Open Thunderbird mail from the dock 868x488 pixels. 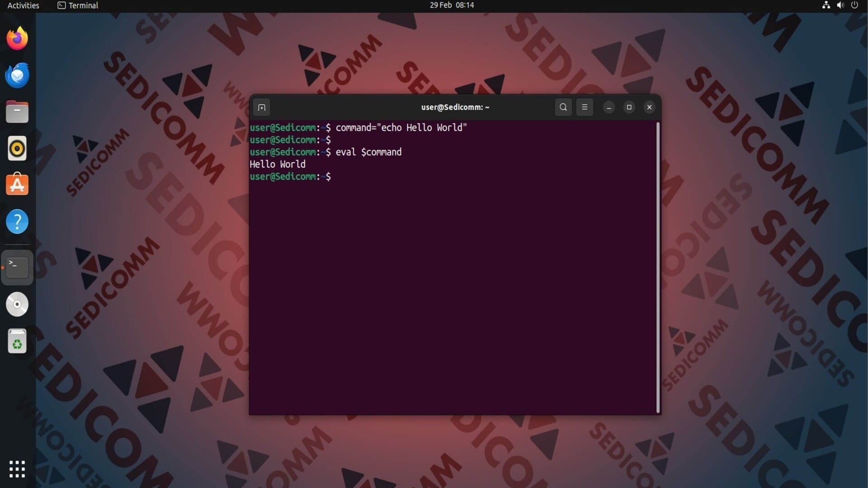17,75
